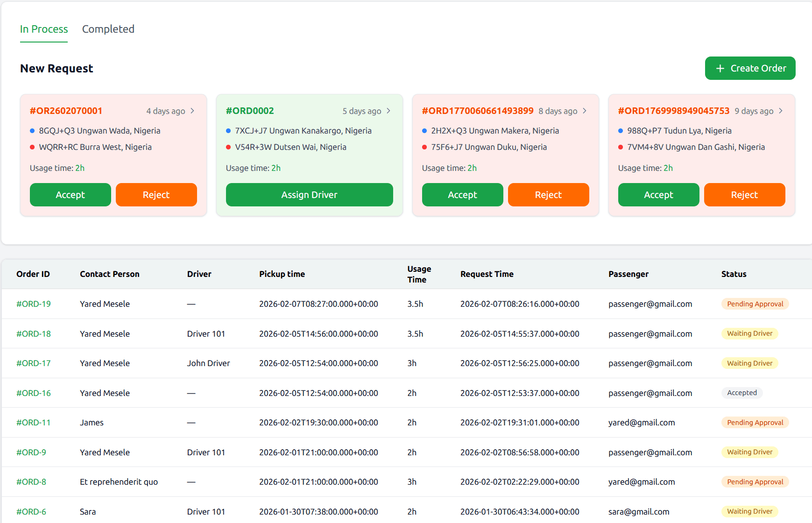
Task: Open details chevron for order #ORD0002
Action: tap(388, 111)
